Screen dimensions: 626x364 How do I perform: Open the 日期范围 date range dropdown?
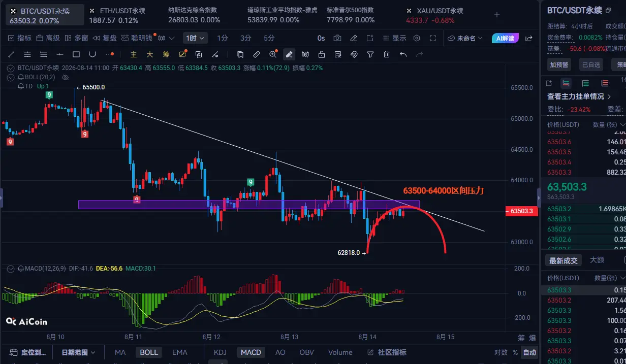[x=78, y=352]
